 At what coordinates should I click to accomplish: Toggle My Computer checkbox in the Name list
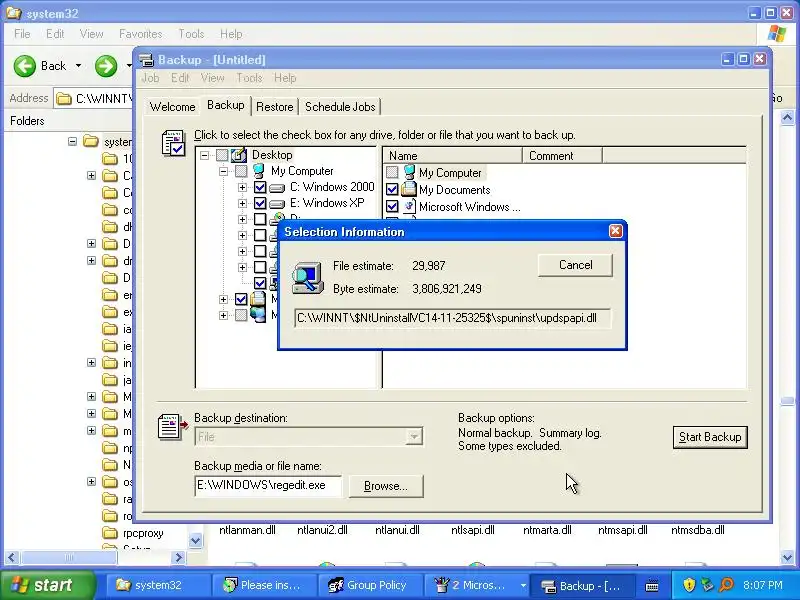click(392, 172)
